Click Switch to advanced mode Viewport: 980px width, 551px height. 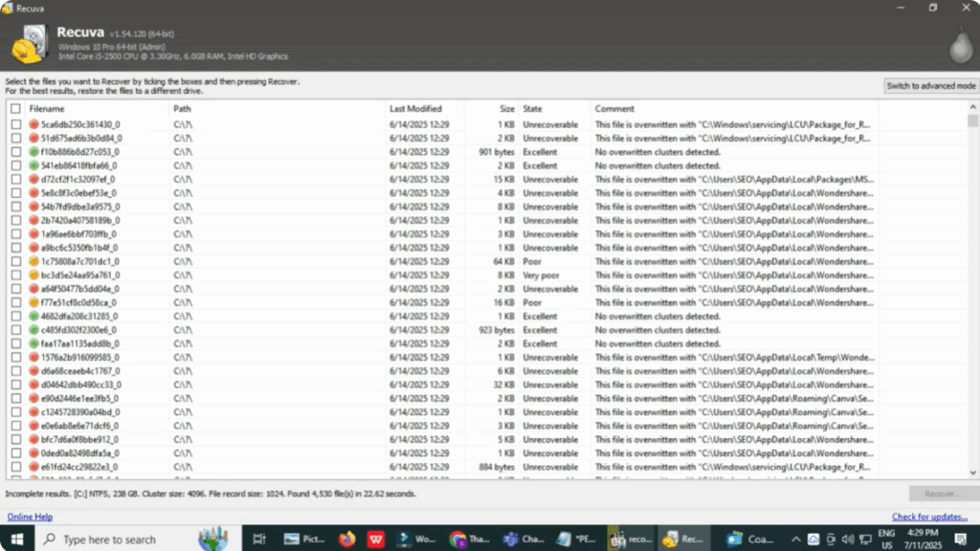[929, 85]
